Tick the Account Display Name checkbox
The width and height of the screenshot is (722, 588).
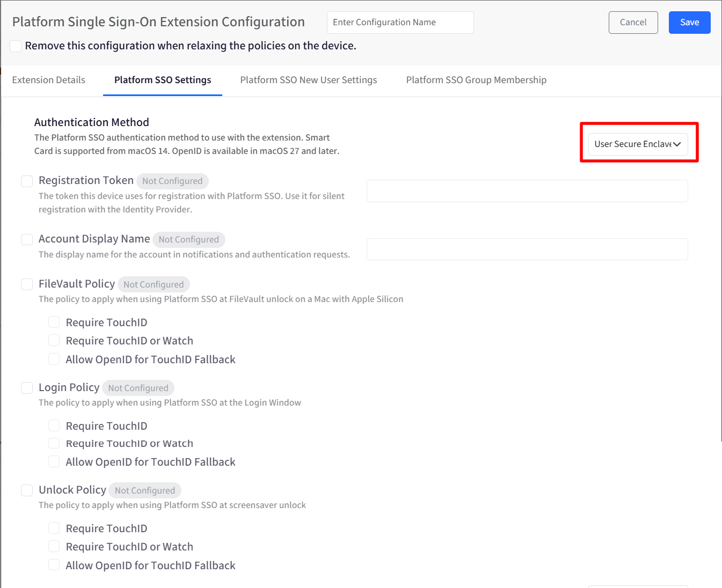pos(27,239)
